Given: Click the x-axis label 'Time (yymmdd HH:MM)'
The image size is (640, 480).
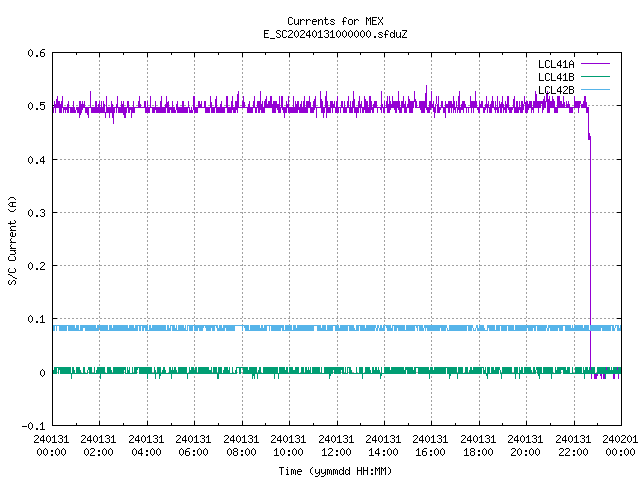Looking at the screenshot, I should point(335,471).
